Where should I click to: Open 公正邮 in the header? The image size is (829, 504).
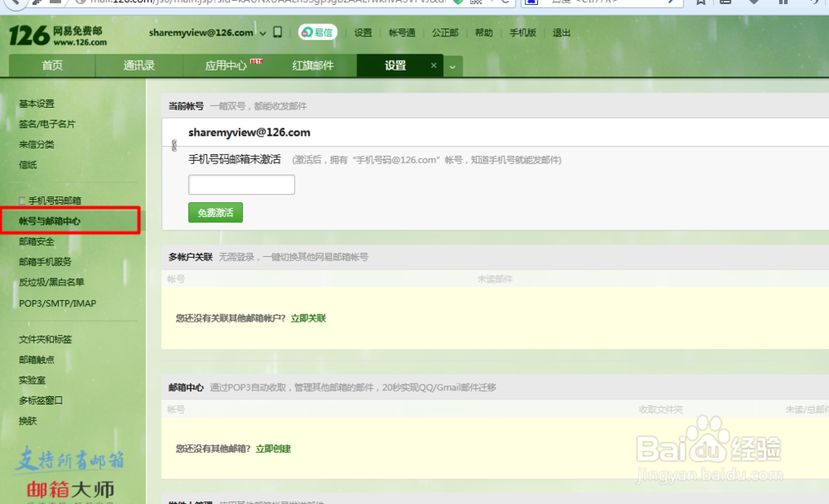pos(445,33)
